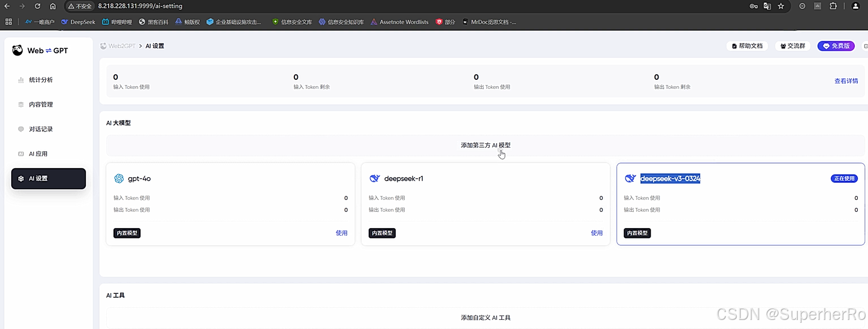Screen dimensions: 868x329
Task: Click the 输入 Token 使用 stat label
Action: pyautogui.click(x=131, y=87)
